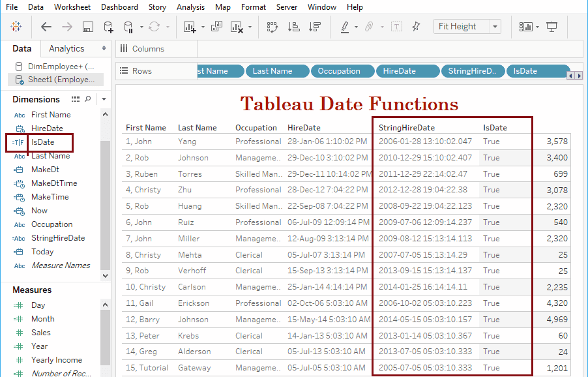
Task: Click the Sort Descending icon
Action: (x=314, y=27)
